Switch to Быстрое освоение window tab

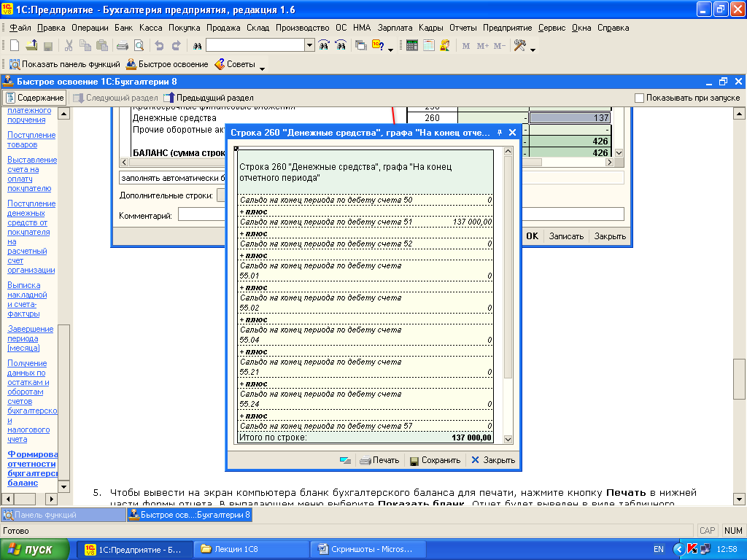tap(190, 515)
